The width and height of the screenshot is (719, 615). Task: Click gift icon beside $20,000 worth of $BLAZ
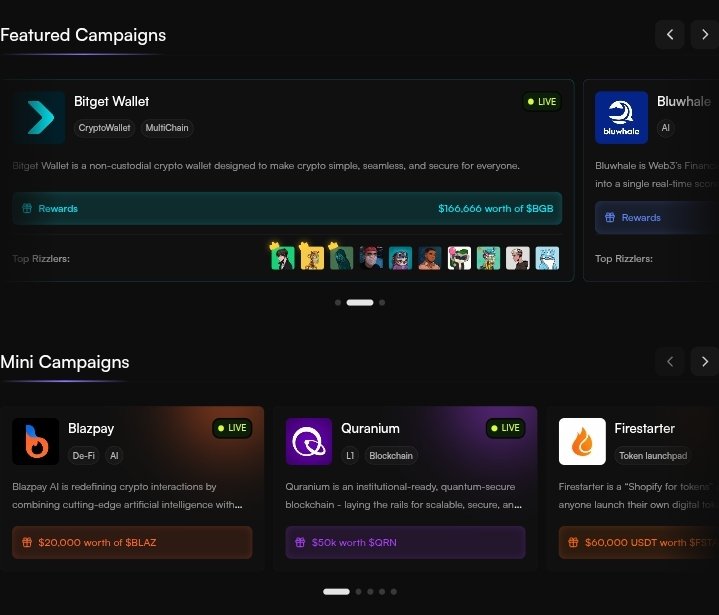(27, 542)
